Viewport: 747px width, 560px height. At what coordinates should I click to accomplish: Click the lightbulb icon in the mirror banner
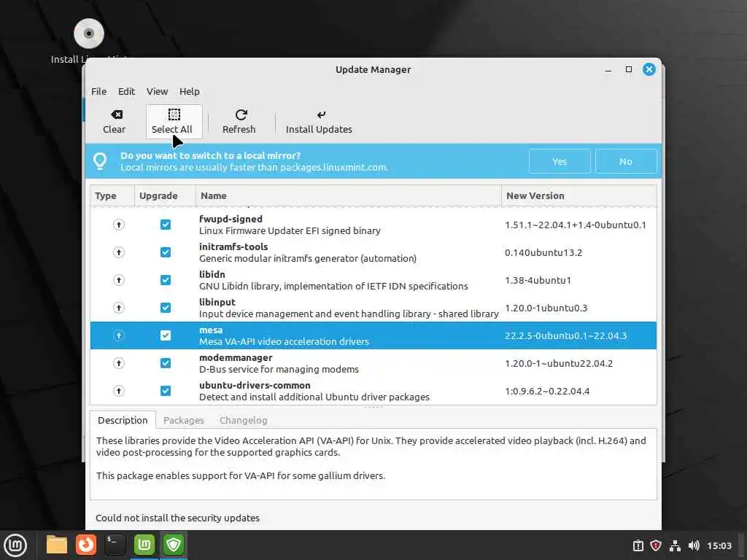tap(100, 161)
